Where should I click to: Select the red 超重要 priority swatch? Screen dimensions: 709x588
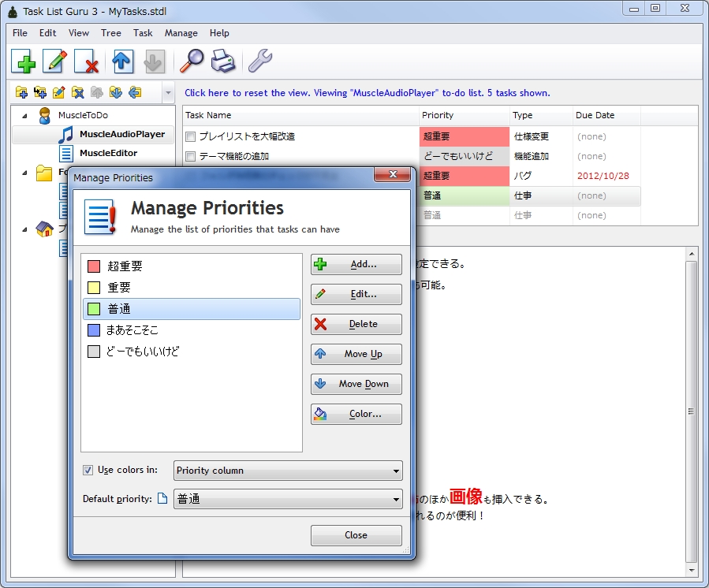(94, 266)
